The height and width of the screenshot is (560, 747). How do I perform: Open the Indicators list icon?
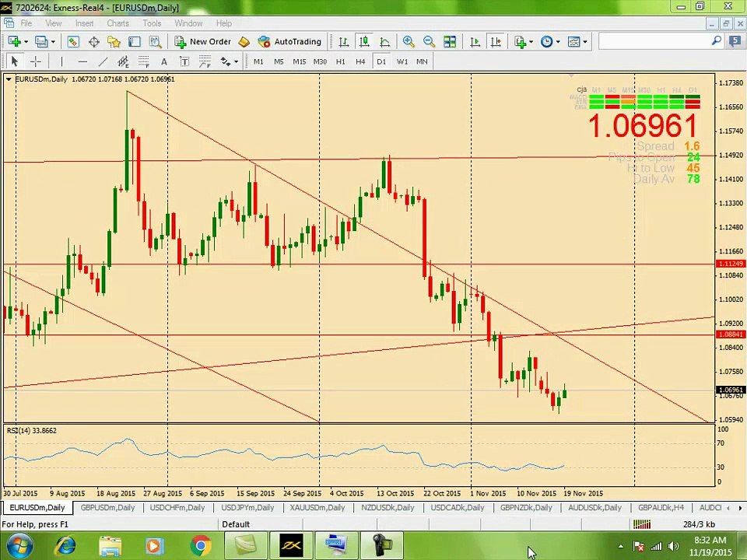point(521,42)
